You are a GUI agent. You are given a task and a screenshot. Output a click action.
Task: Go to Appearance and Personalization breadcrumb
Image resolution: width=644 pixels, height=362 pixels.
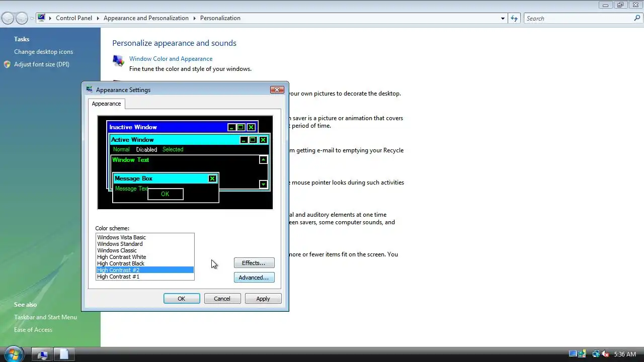[x=146, y=18]
